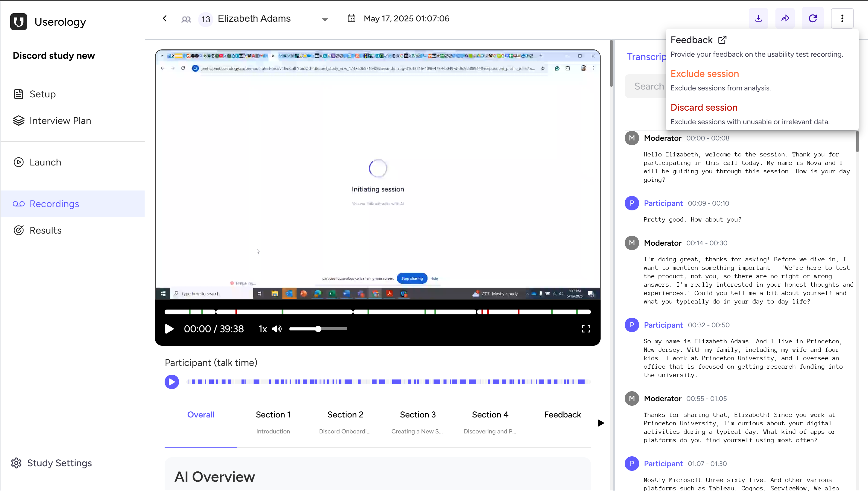Share the recording via the share icon
Viewport: 868px width, 491px height.
[x=785, y=19]
